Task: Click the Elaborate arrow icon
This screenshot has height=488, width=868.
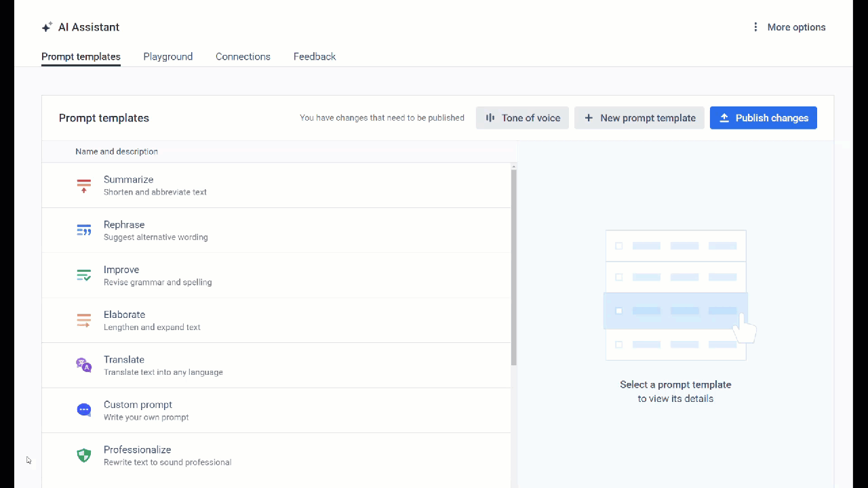Action: coord(84,321)
